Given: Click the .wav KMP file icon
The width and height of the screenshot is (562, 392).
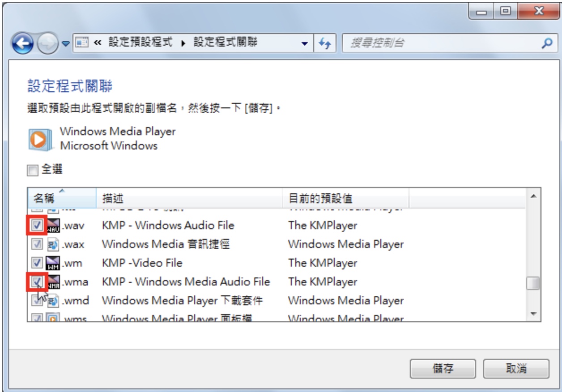Looking at the screenshot, I should pos(53,226).
